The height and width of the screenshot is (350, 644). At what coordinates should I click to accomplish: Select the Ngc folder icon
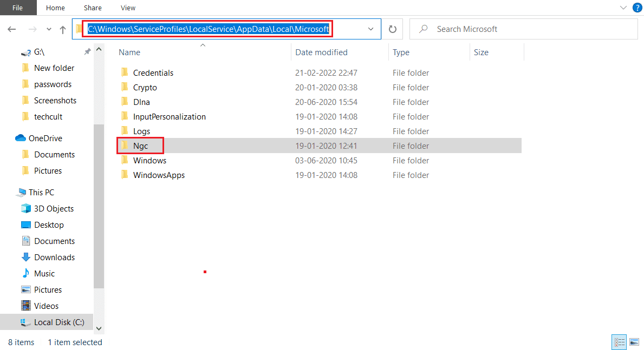(x=125, y=146)
